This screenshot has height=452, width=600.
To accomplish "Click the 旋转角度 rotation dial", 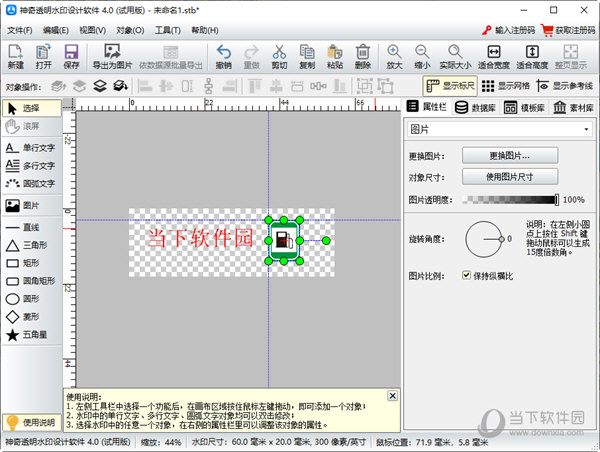I will (x=484, y=240).
